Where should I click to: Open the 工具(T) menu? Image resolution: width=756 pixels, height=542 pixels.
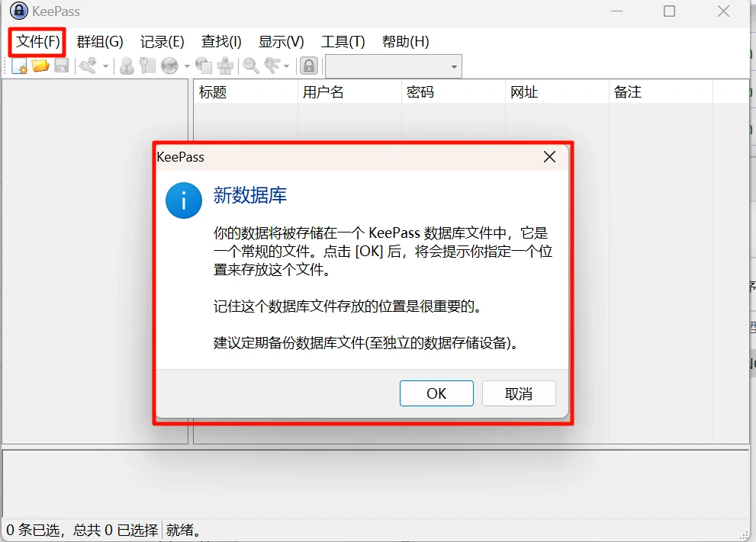(343, 42)
